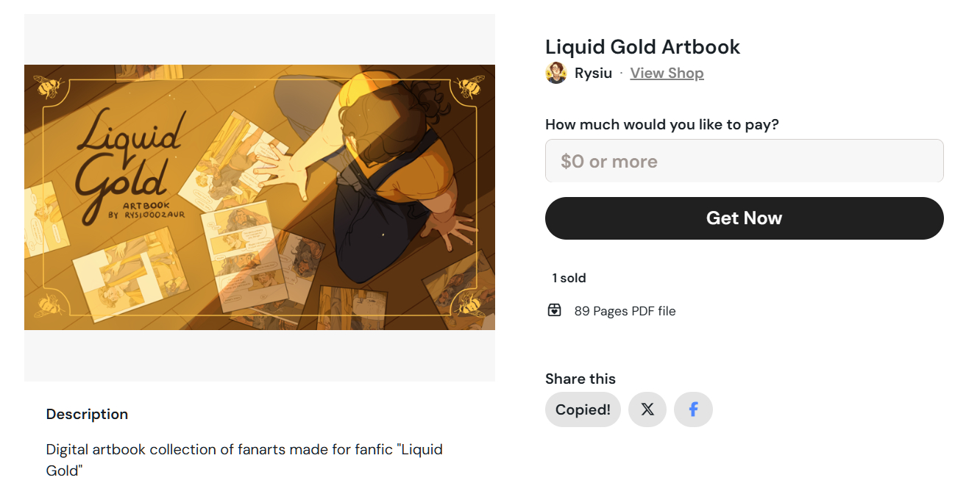Image resolution: width=980 pixels, height=483 pixels.
Task: Click the Description heading
Action: (87, 414)
